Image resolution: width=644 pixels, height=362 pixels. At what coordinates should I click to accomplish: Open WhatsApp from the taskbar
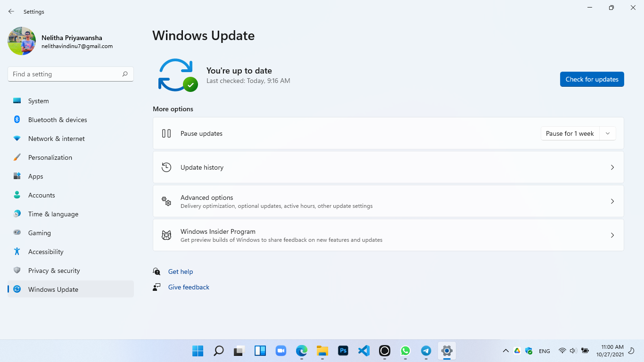405,351
